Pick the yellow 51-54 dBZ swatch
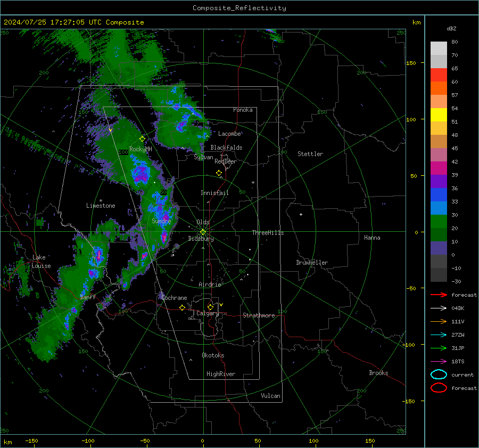Screen dimensions: 479x448 click(439, 115)
